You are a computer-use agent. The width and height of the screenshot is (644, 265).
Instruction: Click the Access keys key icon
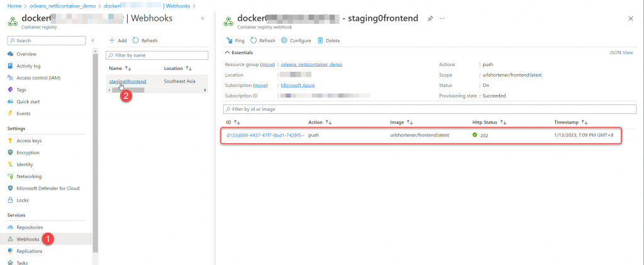click(11, 140)
